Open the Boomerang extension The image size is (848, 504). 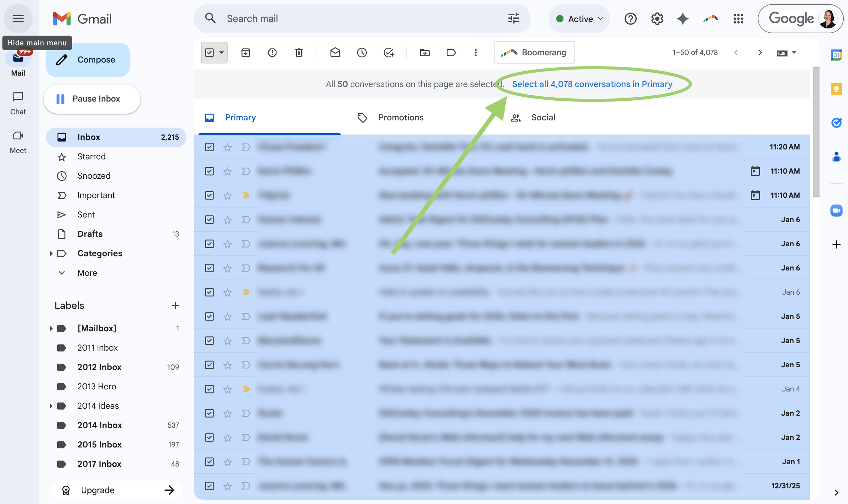[x=534, y=52]
